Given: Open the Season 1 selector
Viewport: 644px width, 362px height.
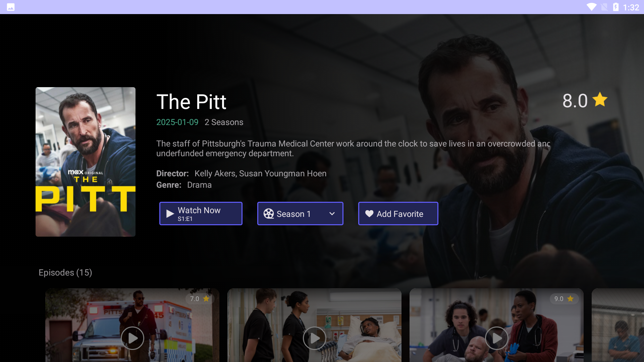Looking at the screenshot, I should point(300,214).
